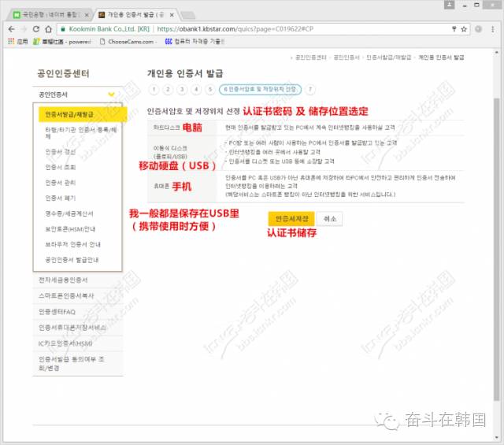Expand 인증센터FAQ sidebar section
504x445 pixels.
(78, 312)
